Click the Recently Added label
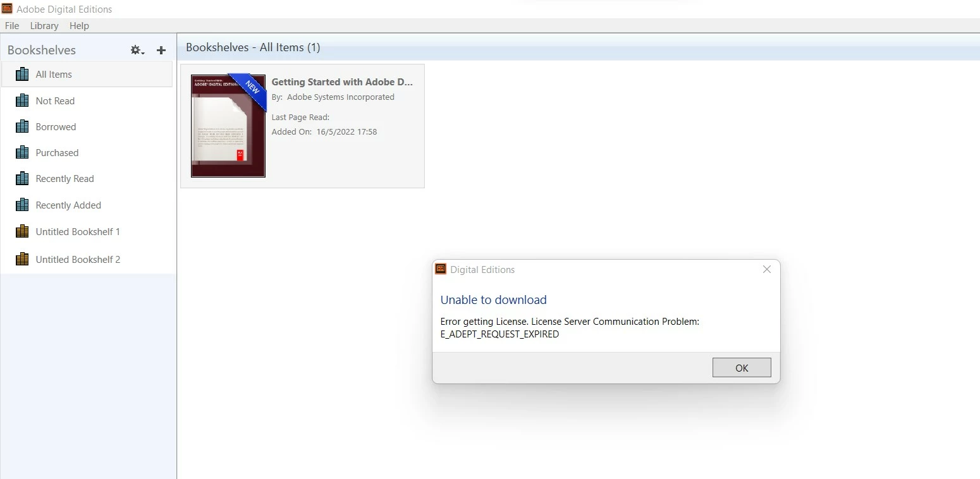 tap(68, 205)
